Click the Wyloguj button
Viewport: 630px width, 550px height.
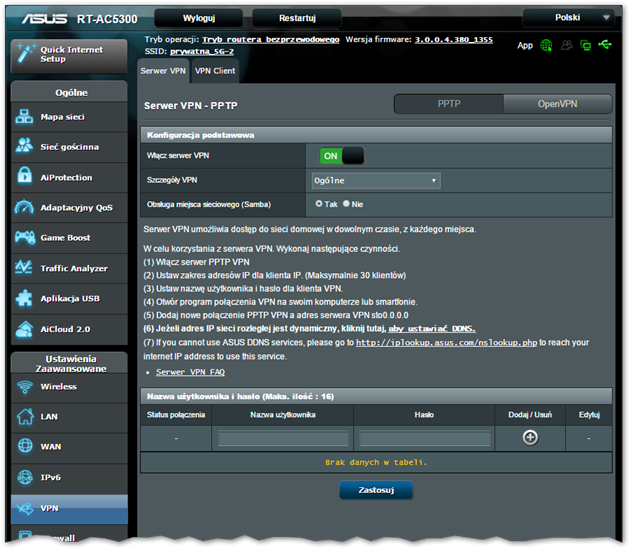click(199, 18)
